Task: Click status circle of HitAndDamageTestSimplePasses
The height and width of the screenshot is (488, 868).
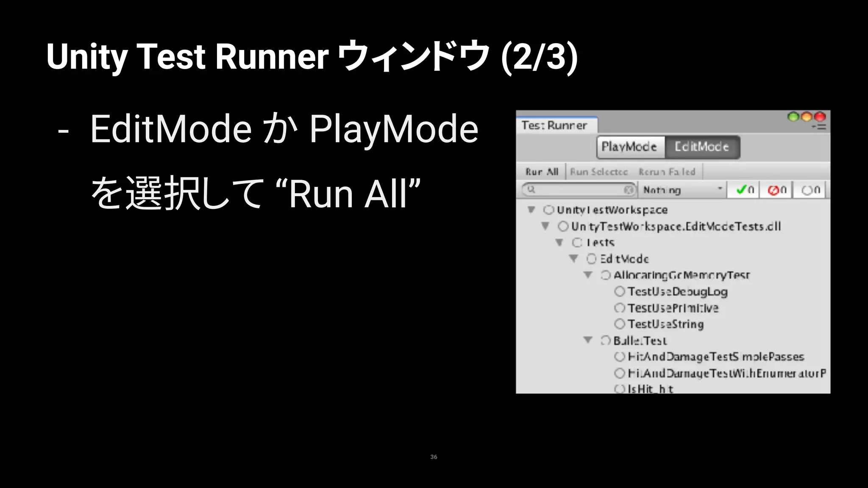Action: [x=620, y=357]
